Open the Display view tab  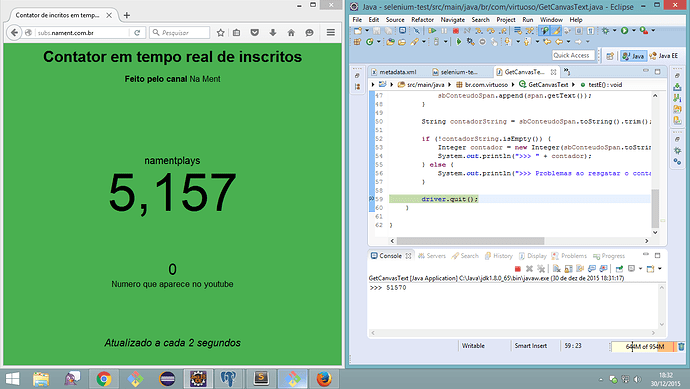point(532,256)
